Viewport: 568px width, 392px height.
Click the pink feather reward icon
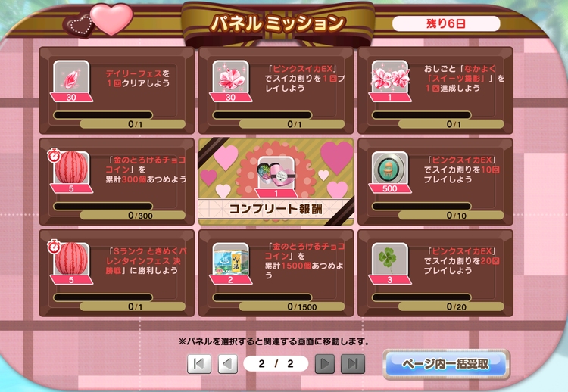71,77
